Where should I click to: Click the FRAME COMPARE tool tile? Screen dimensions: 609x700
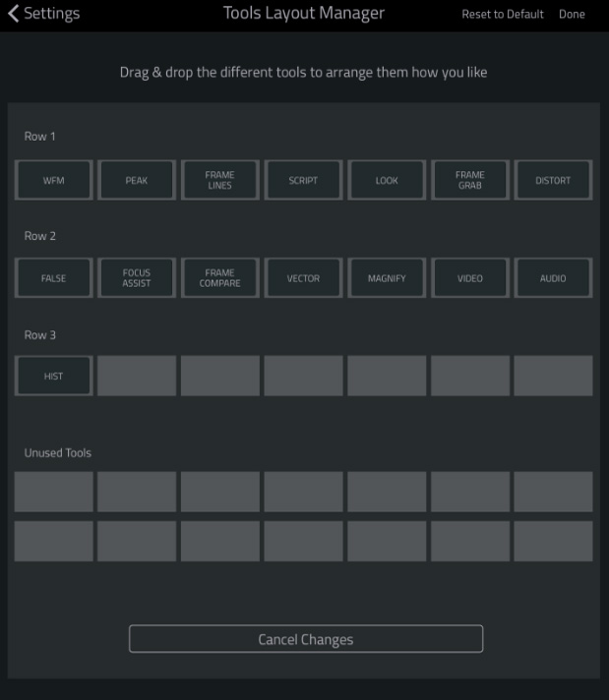click(219, 277)
